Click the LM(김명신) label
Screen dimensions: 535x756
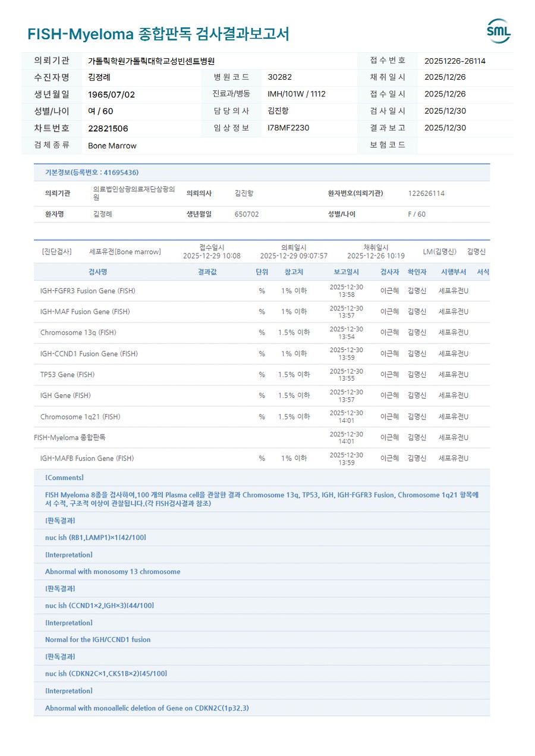click(440, 252)
